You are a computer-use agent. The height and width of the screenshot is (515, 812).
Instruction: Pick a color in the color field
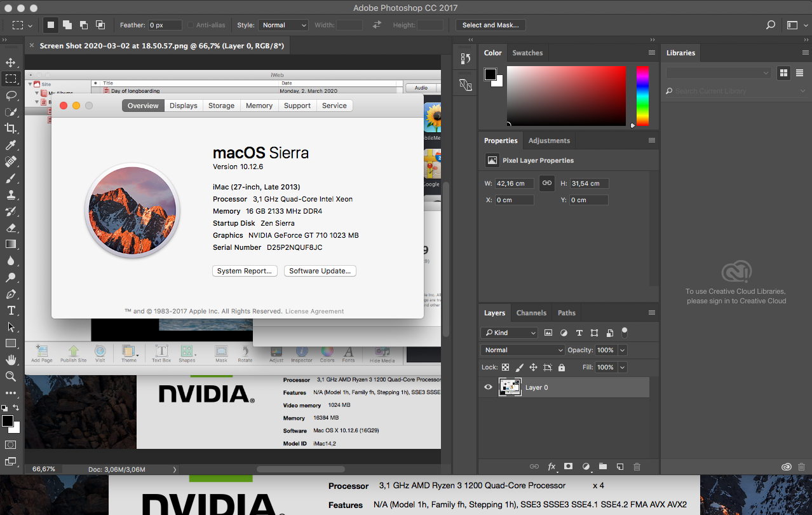[565, 95]
